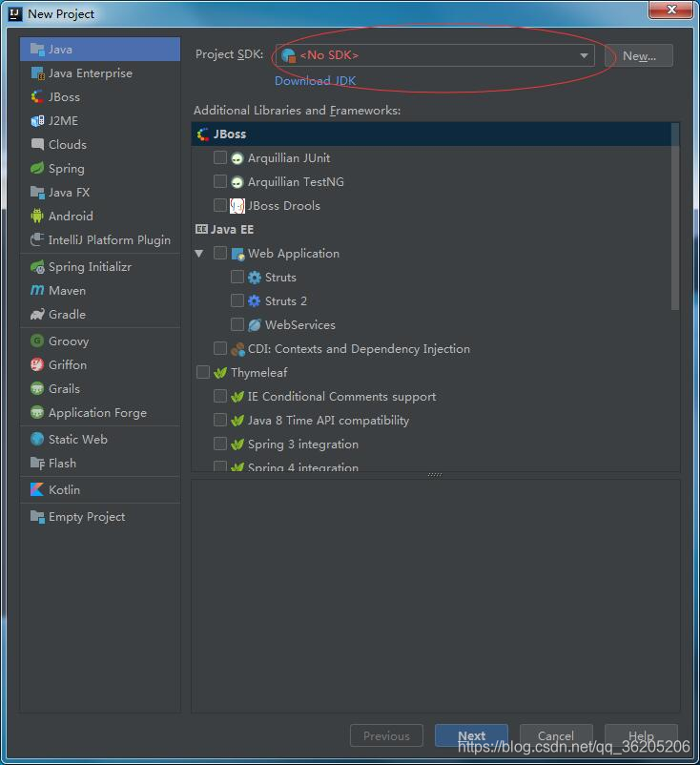This screenshot has height=765, width=700.
Task: Enable Spring 3 integration checkbox
Action: coord(220,444)
